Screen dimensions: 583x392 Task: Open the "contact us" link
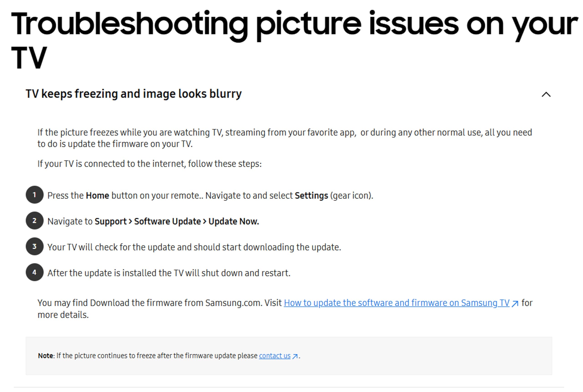click(275, 356)
